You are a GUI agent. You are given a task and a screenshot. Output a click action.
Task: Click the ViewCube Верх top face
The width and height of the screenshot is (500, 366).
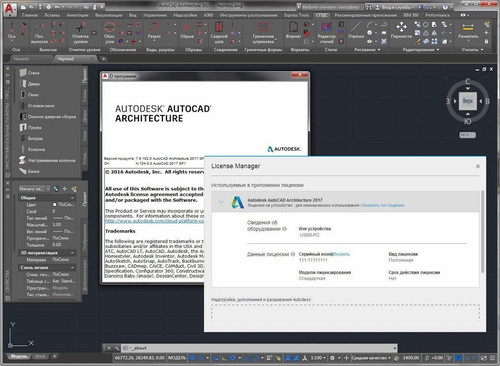click(468, 101)
